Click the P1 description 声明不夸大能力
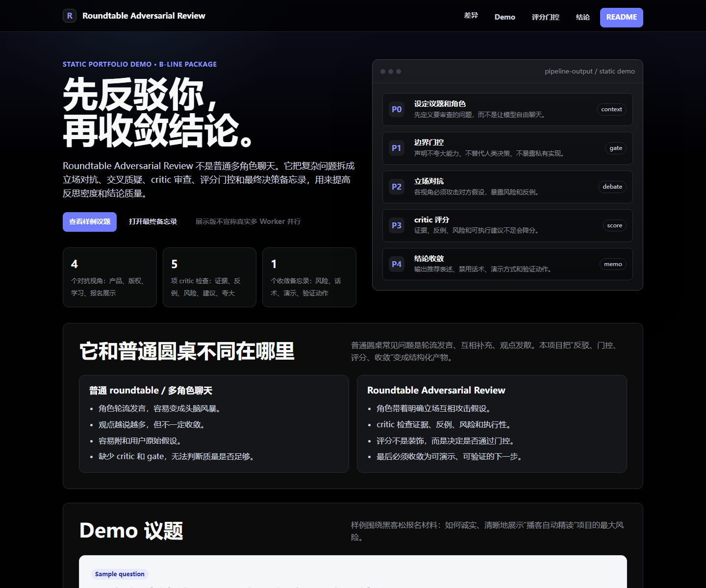Screen dimensions: 706x588 pyautogui.click(x=491, y=153)
